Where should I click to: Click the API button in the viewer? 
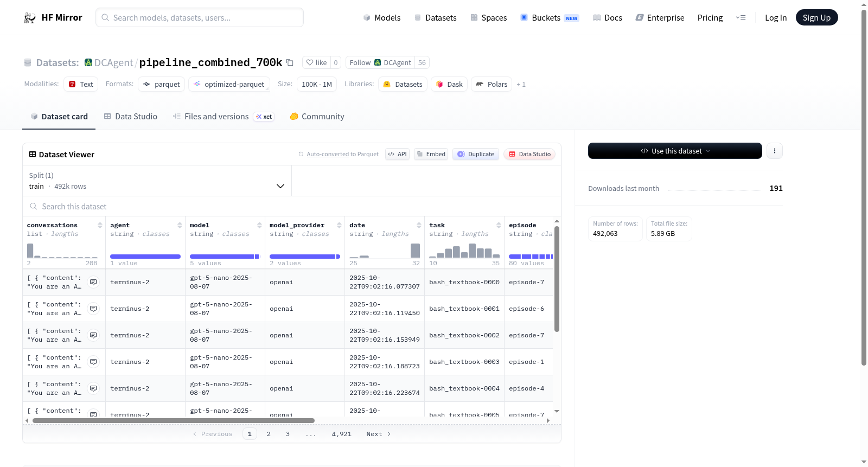397,154
